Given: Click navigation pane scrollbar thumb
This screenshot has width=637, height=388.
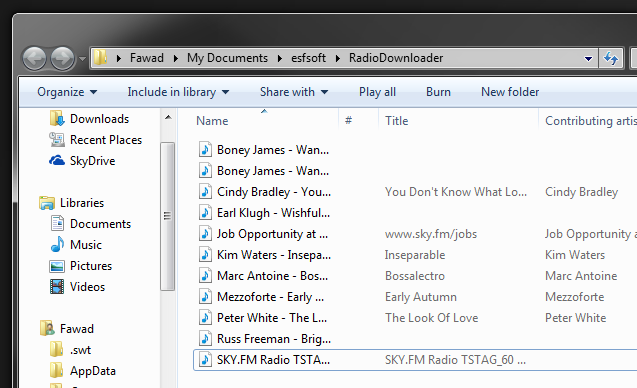Looking at the screenshot, I should click(167, 216).
